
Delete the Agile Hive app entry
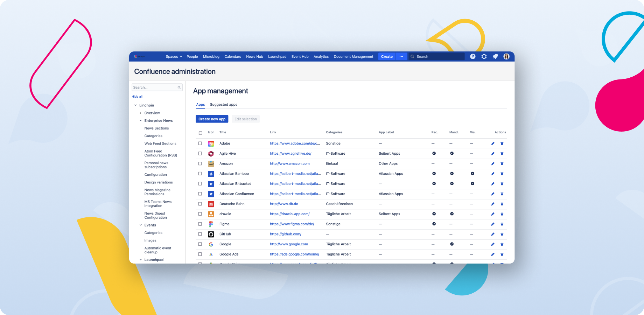502,154
